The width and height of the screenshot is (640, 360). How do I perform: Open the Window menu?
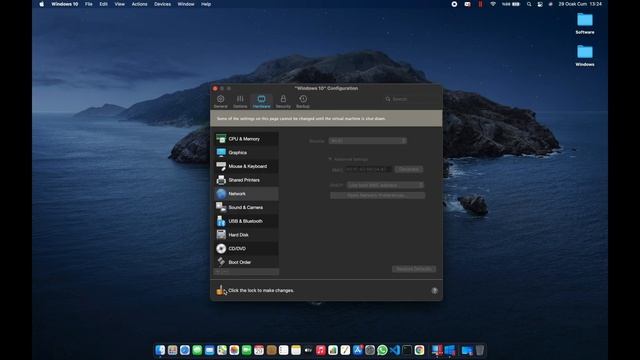(x=186, y=4)
